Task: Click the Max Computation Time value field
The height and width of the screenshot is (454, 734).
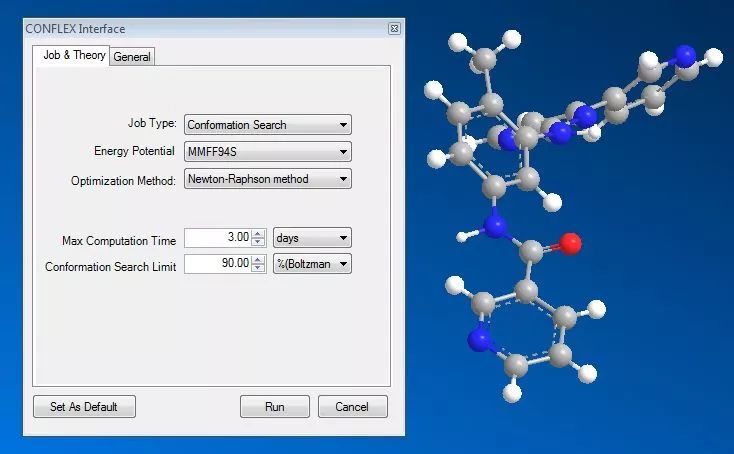Action: point(218,237)
